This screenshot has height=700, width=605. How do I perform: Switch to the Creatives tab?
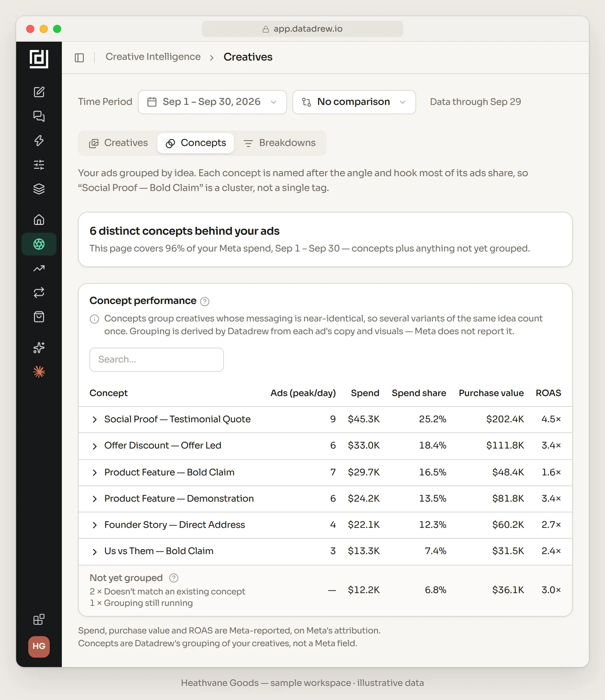pyautogui.click(x=118, y=143)
